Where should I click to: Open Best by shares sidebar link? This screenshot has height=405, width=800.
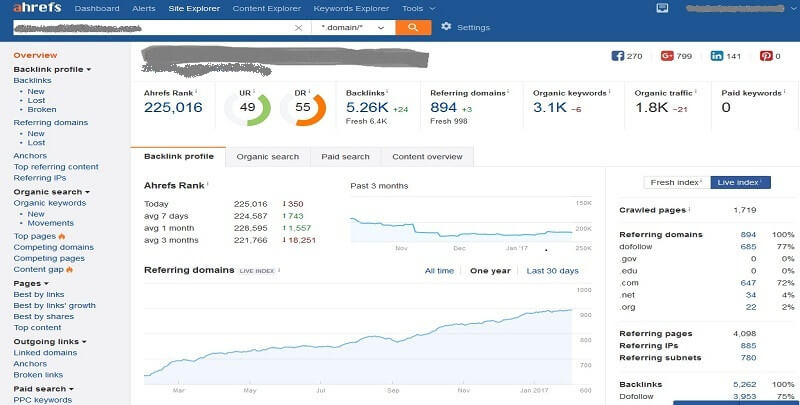click(x=43, y=317)
